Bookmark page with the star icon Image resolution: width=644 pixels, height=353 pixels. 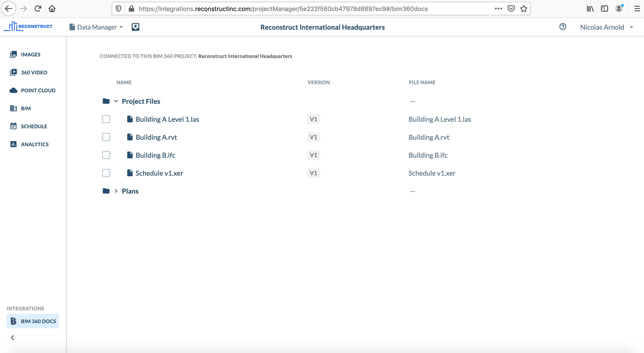click(524, 9)
